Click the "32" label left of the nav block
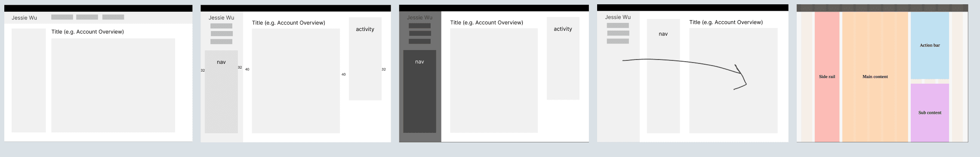Viewport: 980px width, 157px height. (203, 70)
